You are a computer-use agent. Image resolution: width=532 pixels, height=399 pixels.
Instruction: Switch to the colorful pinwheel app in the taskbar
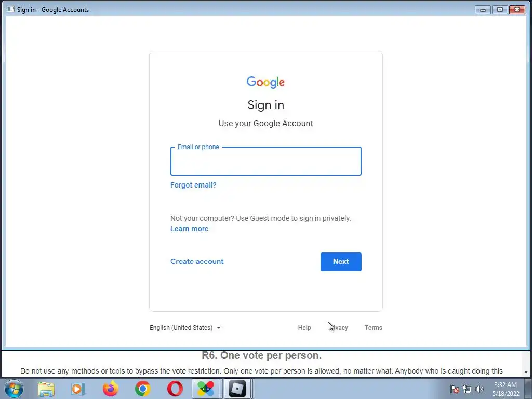pos(206,389)
